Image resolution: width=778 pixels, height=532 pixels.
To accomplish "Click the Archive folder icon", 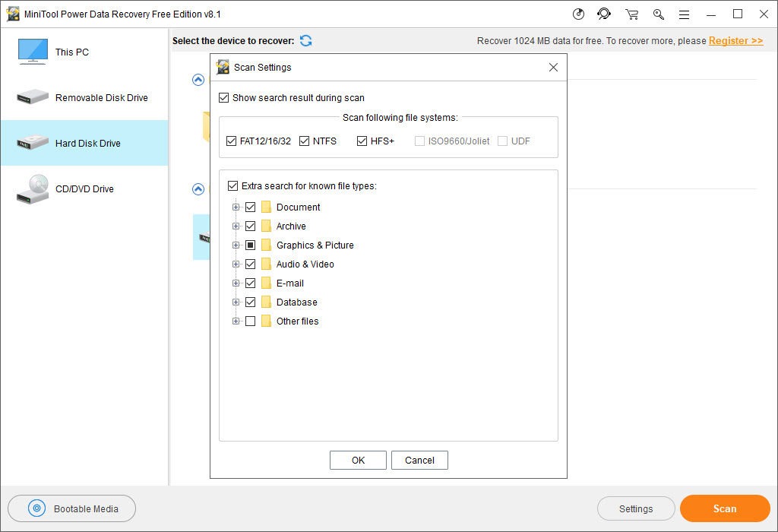I will tap(266, 226).
